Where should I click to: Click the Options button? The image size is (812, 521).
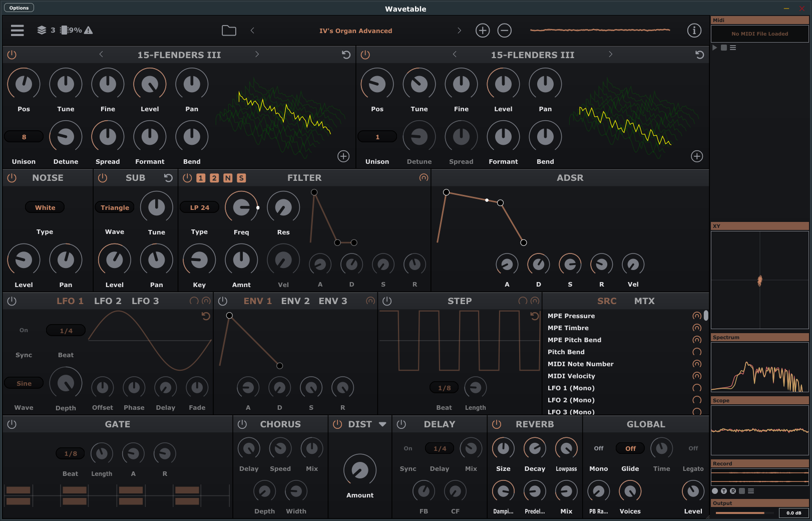click(x=19, y=8)
